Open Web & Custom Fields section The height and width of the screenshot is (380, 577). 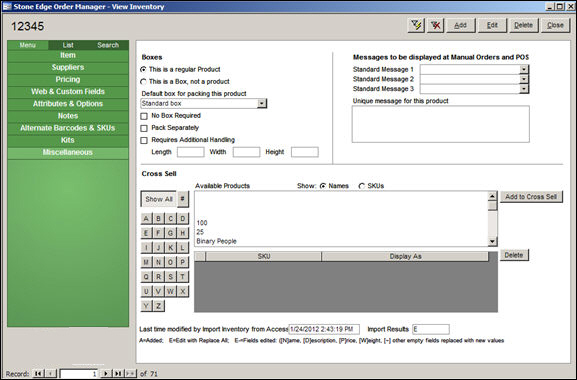pos(68,92)
